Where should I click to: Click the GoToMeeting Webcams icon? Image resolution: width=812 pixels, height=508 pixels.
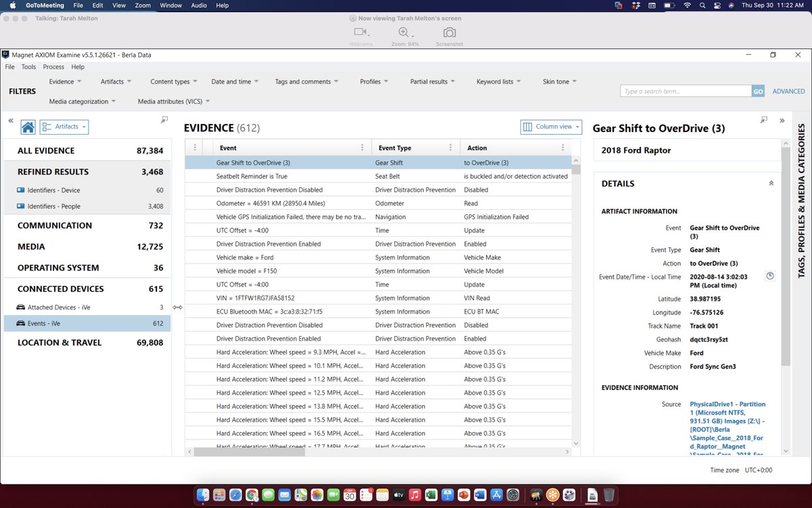click(361, 32)
